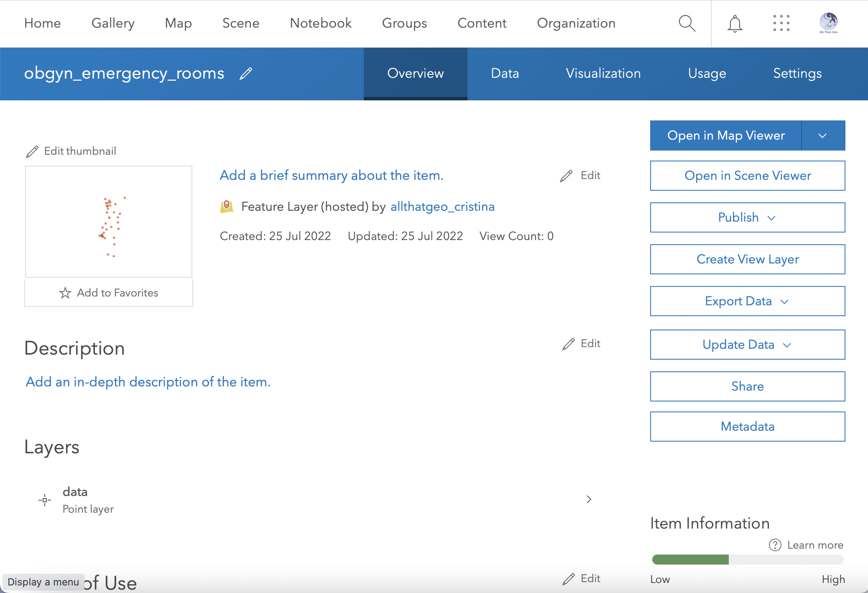Open the Publish dropdown
Image resolution: width=868 pixels, height=593 pixels.
click(747, 217)
